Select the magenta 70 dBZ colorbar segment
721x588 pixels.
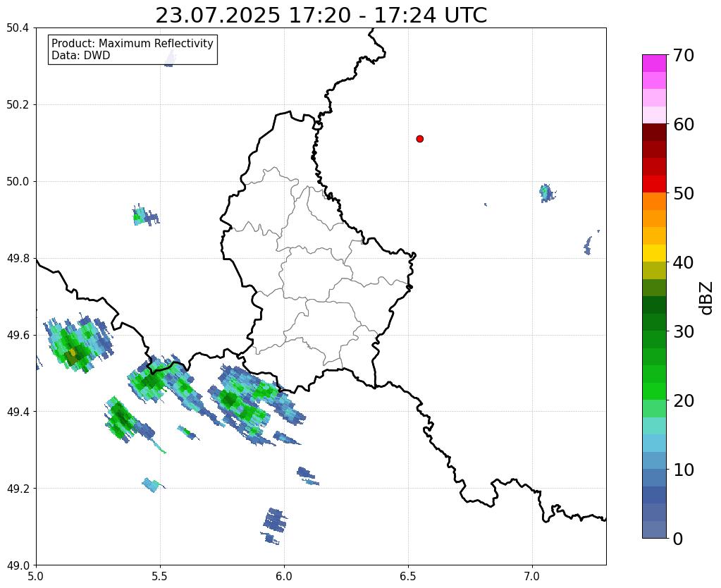[x=654, y=63]
